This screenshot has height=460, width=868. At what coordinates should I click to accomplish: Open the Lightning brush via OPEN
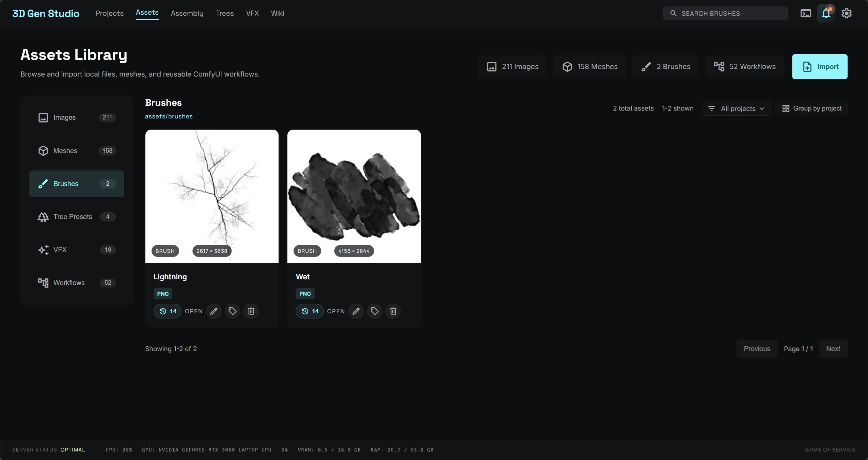pyautogui.click(x=194, y=311)
